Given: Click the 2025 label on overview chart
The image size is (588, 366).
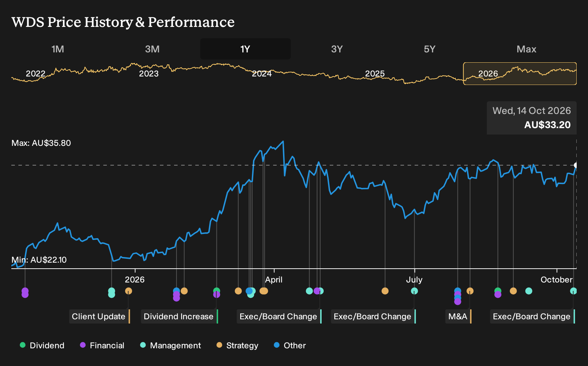Looking at the screenshot, I should point(375,74).
